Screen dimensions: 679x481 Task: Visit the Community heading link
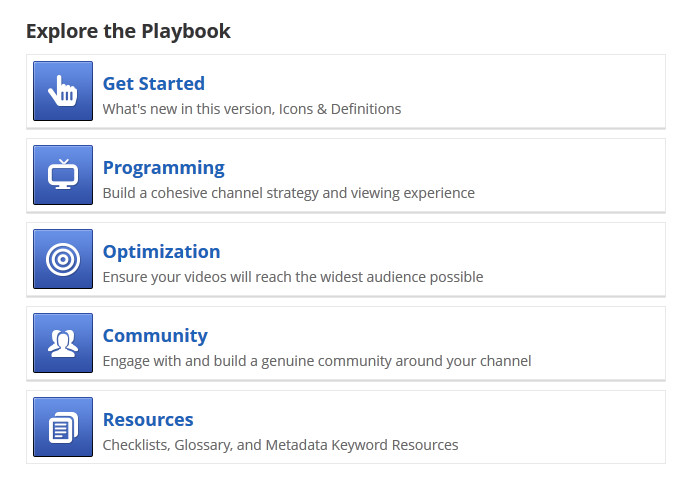point(155,336)
